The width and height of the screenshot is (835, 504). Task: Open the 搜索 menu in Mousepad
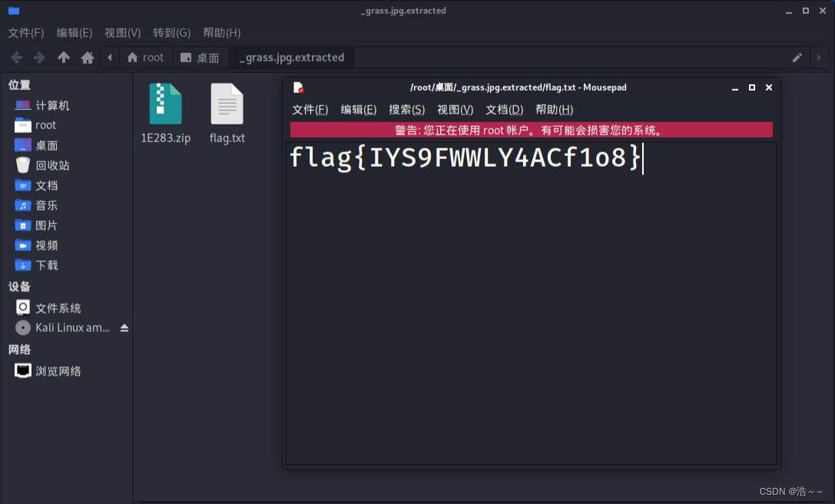click(x=407, y=109)
